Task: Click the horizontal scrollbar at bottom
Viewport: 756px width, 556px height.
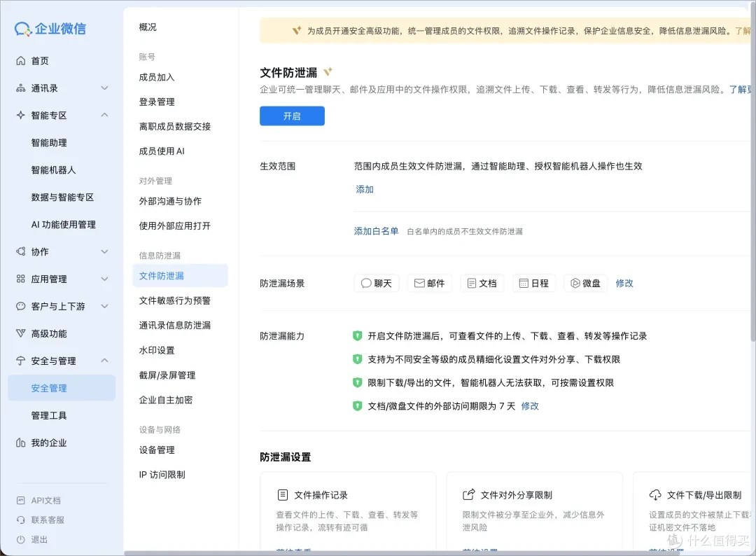Action: tap(402, 553)
